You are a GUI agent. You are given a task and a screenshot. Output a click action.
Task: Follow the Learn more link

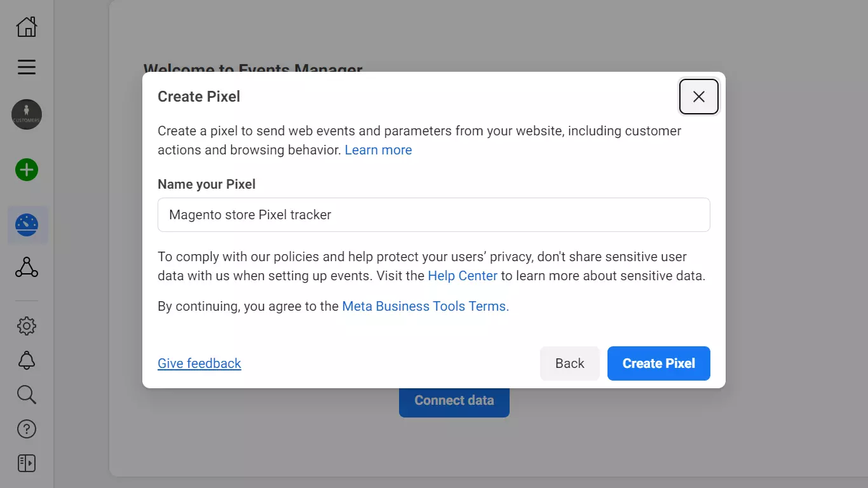click(x=378, y=150)
